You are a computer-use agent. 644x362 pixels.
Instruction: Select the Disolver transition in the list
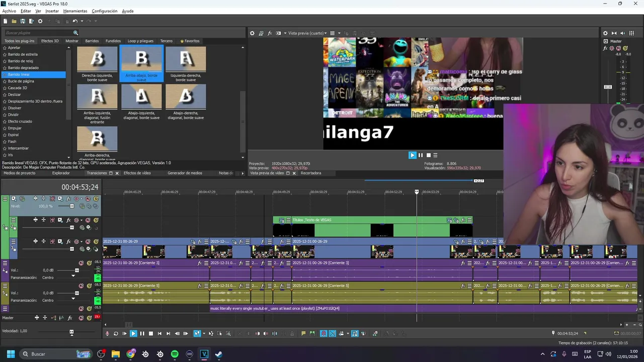[x=15, y=108]
